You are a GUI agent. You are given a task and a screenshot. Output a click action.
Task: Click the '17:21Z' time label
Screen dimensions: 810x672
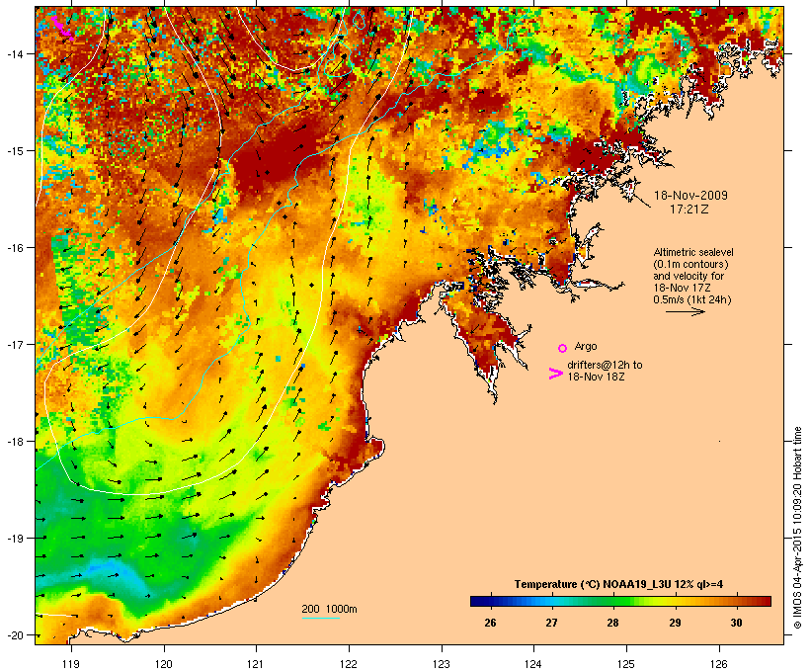coord(689,210)
